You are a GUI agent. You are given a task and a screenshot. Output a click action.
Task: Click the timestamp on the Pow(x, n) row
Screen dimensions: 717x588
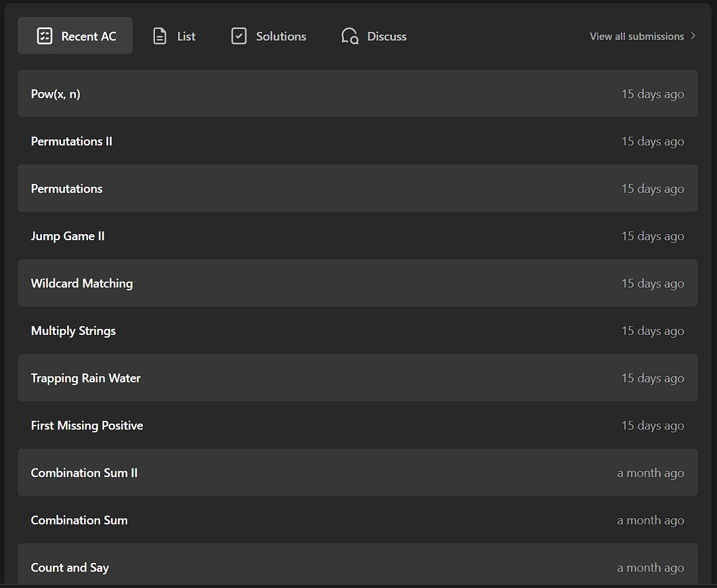click(652, 94)
